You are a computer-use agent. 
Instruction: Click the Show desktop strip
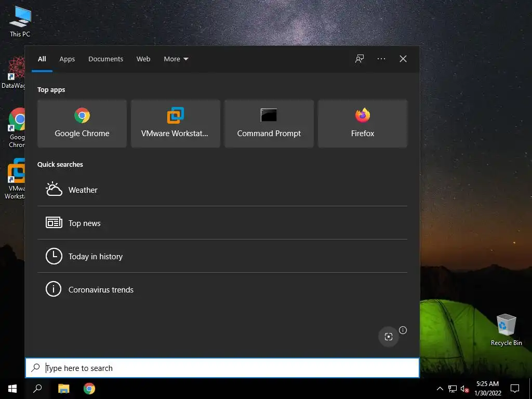pyautogui.click(x=530, y=389)
